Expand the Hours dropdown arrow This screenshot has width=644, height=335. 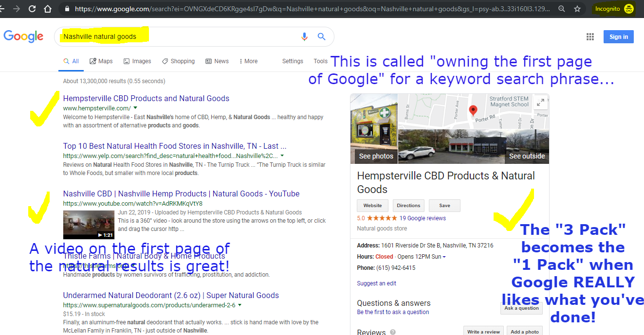point(444,257)
